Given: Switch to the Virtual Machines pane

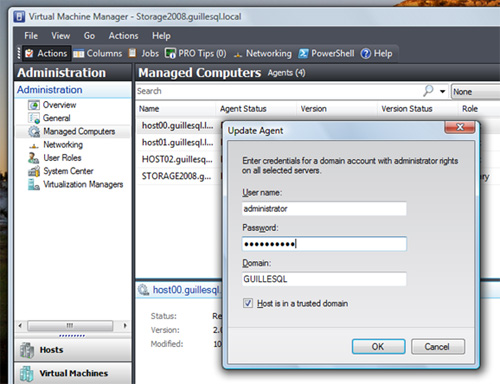Looking at the screenshot, I should coord(73,373).
